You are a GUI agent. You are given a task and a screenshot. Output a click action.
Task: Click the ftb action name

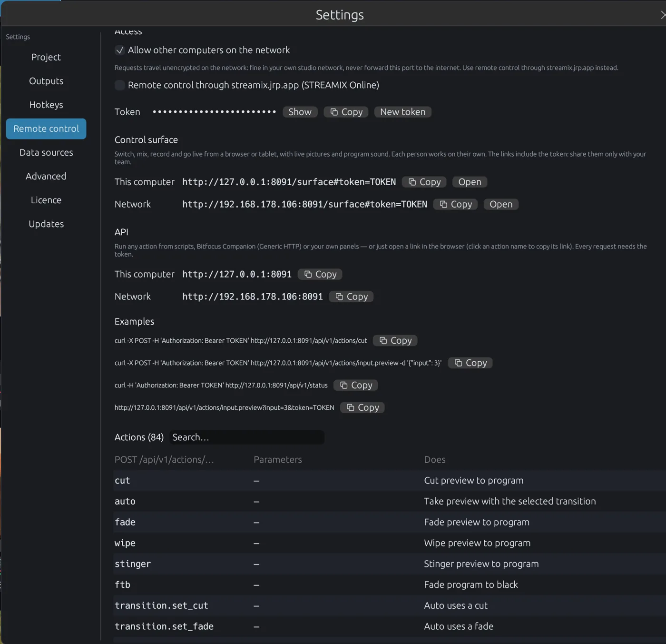pos(122,585)
